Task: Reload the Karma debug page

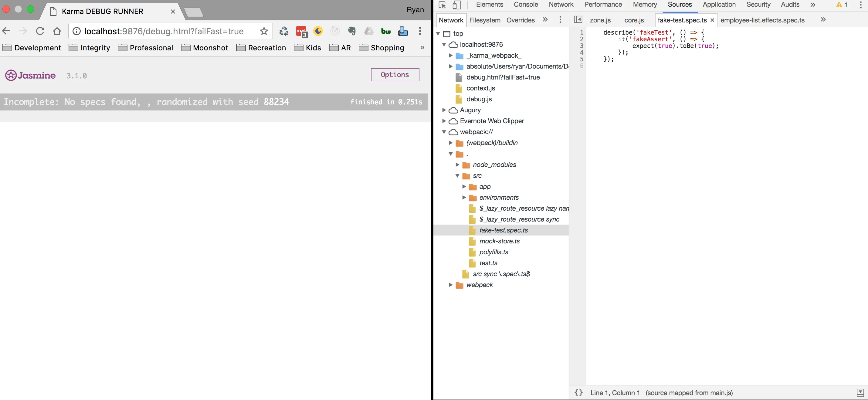Action: [40, 31]
